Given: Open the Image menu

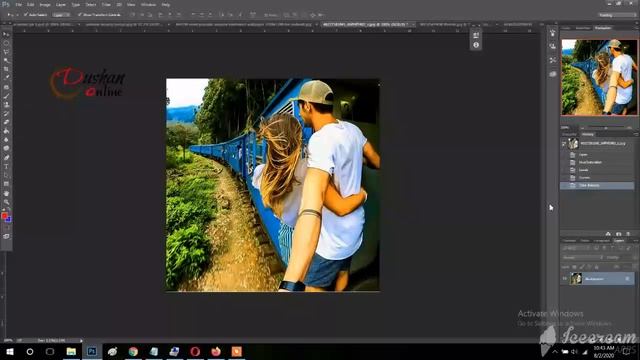Looking at the screenshot, I should tap(45, 4).
